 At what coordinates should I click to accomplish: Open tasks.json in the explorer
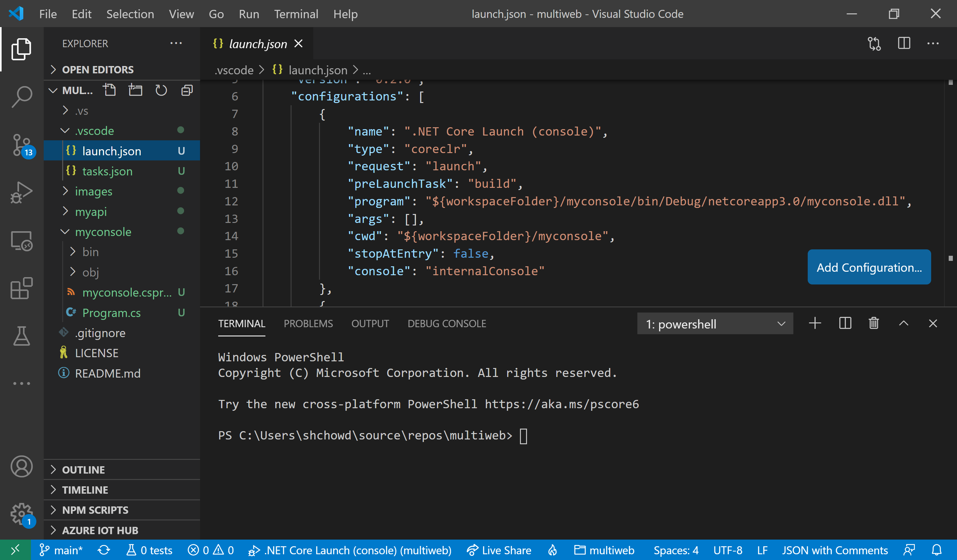pyautogui.click(x=107, y=171)
